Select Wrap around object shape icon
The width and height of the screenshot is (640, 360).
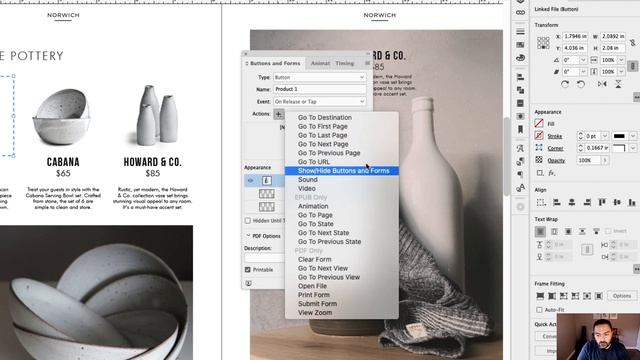[568, 231]
